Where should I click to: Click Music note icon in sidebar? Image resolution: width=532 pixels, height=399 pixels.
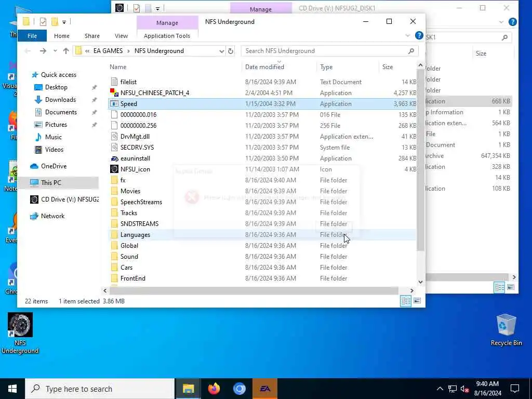[38, 137]
